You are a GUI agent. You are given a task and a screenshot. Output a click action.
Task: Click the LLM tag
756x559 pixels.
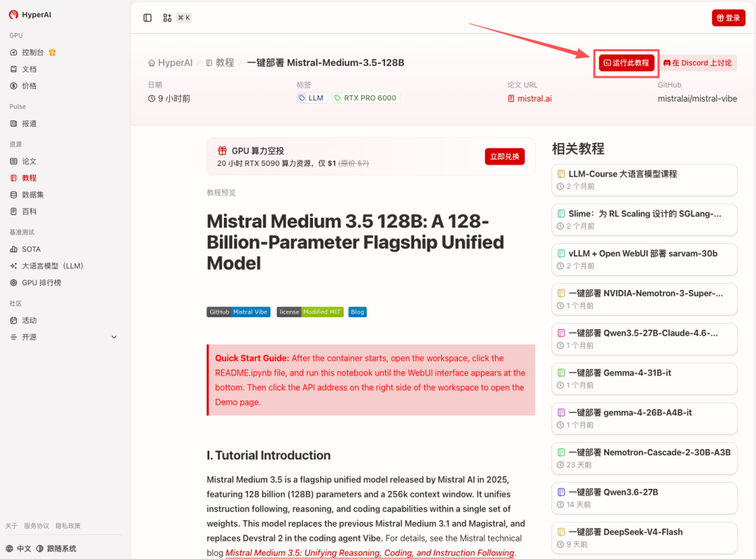[x=312, y=98]
